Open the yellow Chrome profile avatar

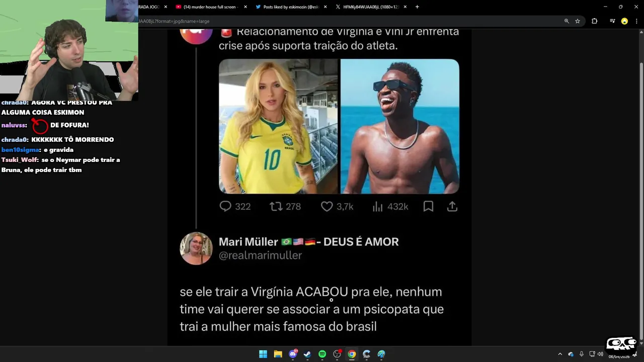[624, 21]
